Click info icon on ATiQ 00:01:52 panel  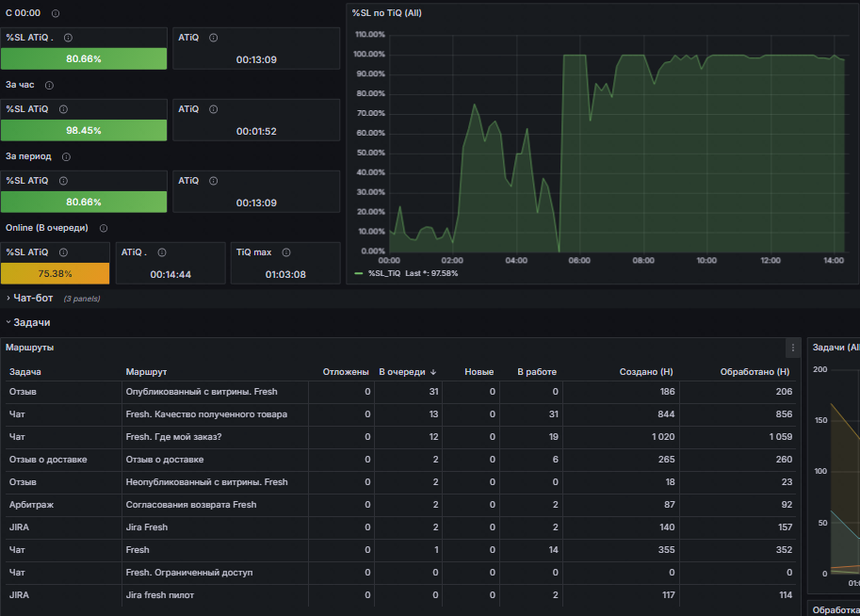[214, 109]
